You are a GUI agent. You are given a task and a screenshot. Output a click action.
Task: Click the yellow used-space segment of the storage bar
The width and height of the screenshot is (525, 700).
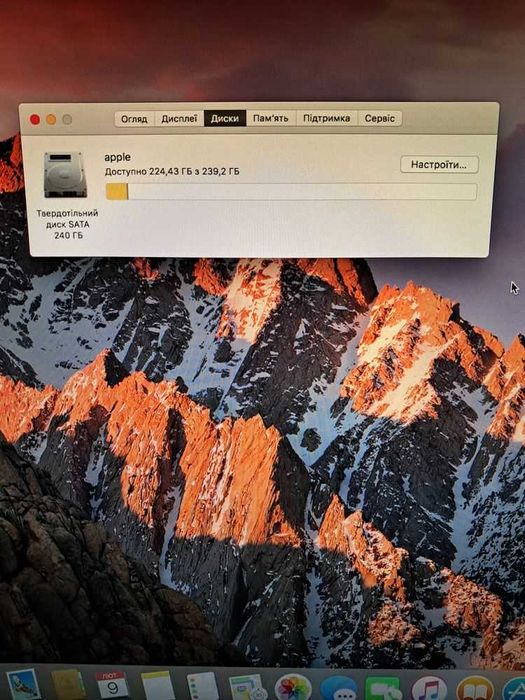(117, 192)
